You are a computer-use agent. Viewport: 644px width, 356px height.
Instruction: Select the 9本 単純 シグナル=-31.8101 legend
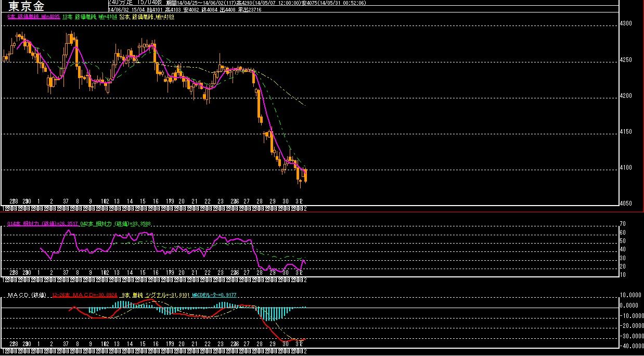156,295
